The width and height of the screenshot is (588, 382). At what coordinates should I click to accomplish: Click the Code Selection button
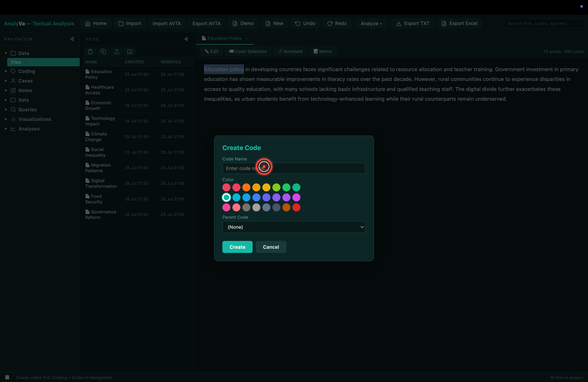click(248, 51)
